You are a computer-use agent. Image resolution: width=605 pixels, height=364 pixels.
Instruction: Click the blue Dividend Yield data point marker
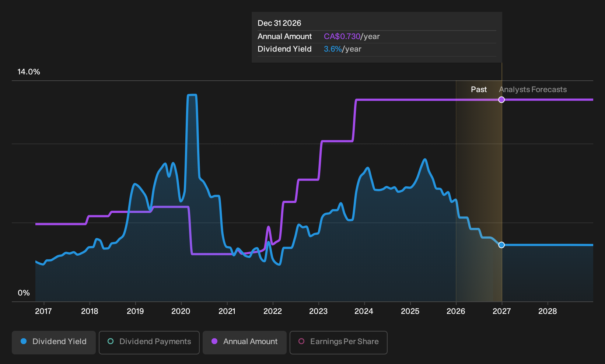(x=501, y=245)
